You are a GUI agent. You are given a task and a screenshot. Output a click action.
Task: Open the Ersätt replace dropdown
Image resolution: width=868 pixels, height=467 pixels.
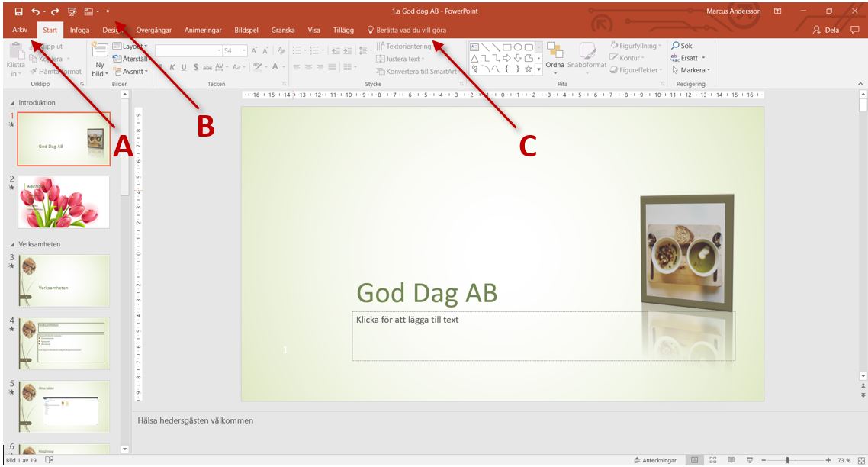pyautogui.click(x=688, y=58)
